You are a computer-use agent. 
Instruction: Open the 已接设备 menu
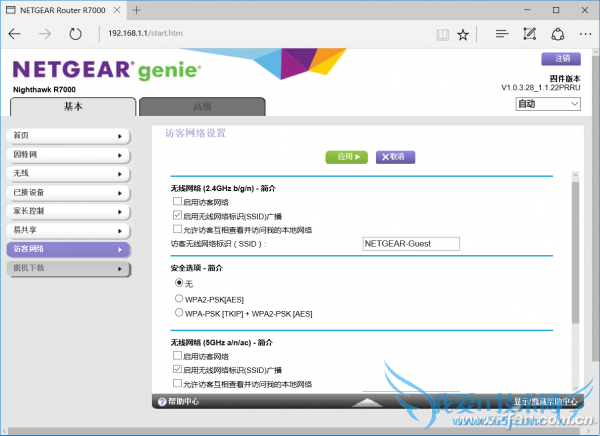68,193
